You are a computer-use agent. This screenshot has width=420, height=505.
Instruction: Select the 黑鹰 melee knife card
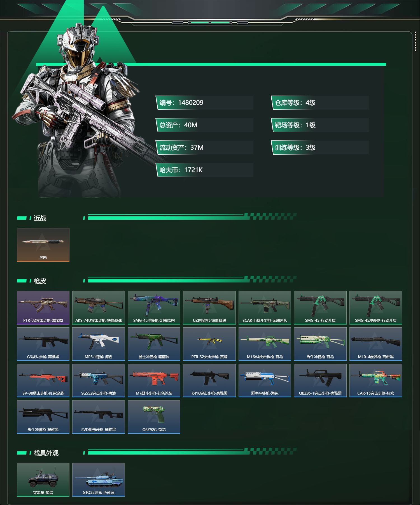click(x=43, y=245)
